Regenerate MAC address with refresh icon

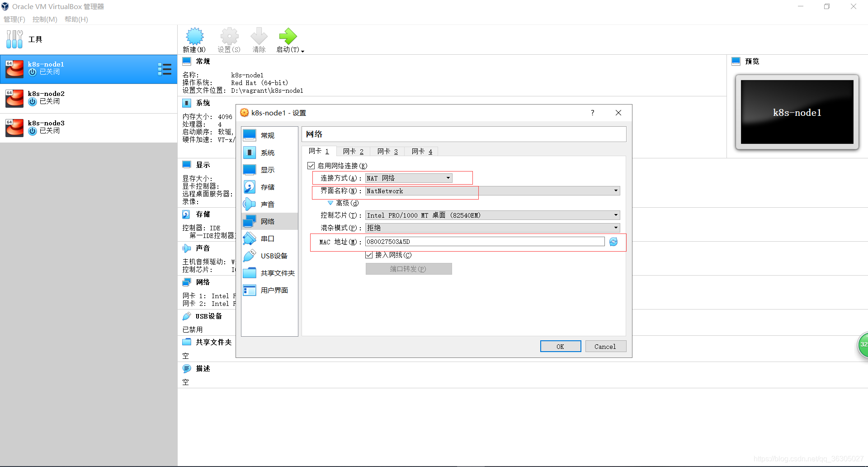[613, 242]
